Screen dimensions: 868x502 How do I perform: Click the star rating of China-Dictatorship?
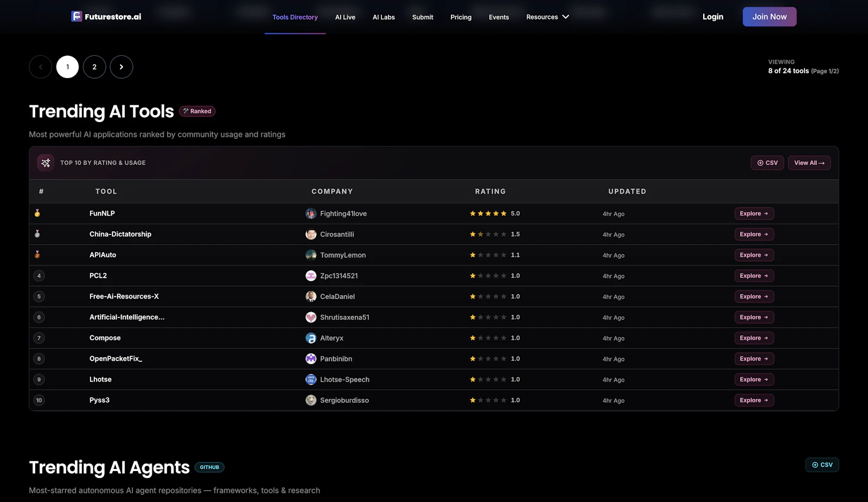click(x=488, y=234)
